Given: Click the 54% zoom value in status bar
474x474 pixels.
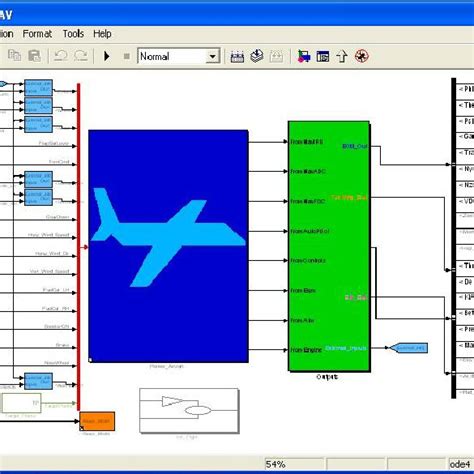Looking at the screenshot, I should (275, 464).
